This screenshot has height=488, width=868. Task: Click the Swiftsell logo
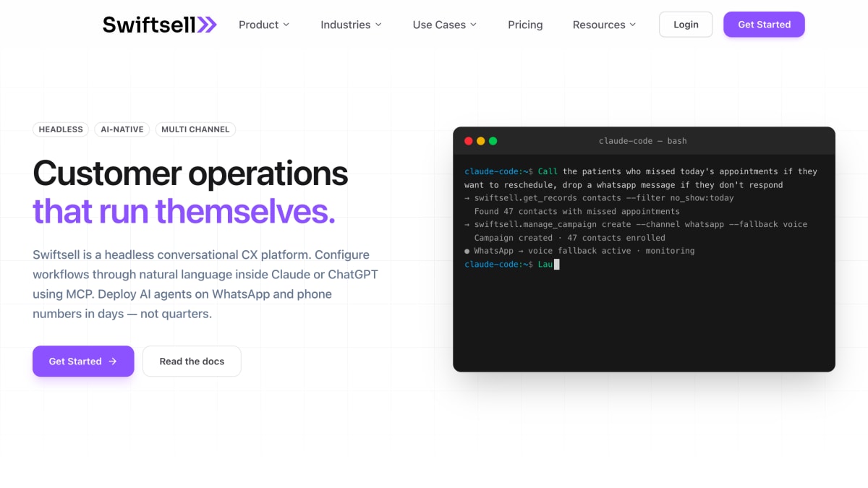[159, 25]
